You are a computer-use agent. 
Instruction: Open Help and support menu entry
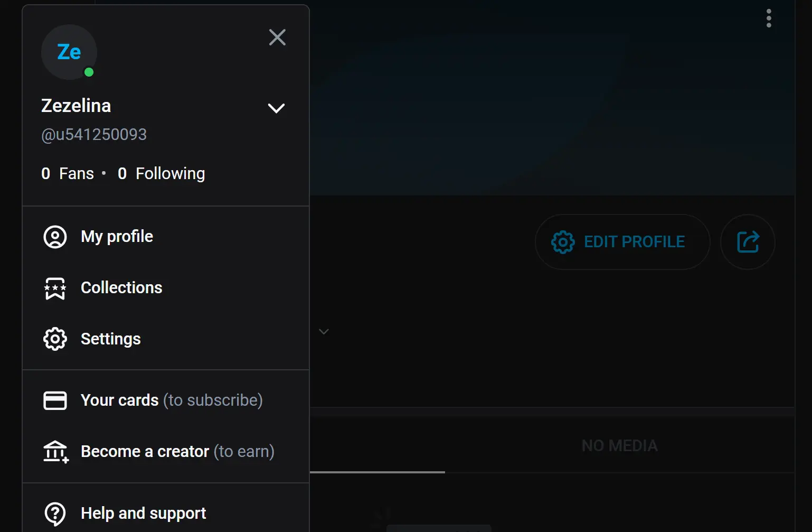[x=143, y=514]
